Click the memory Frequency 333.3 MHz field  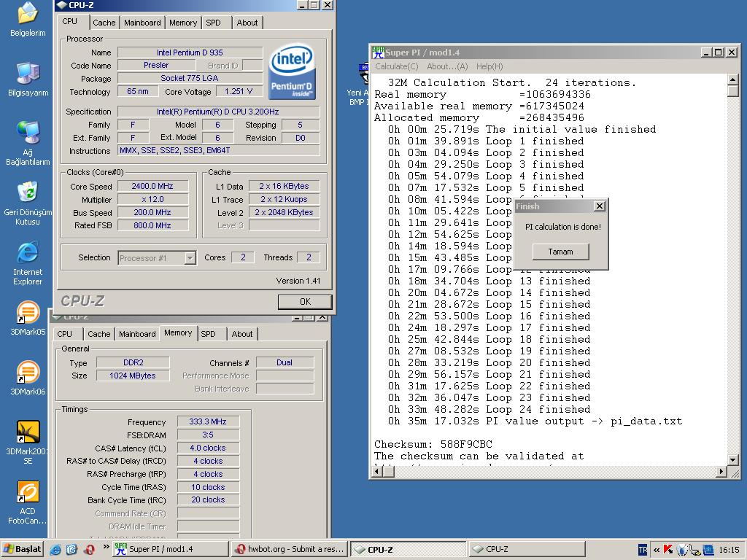click(x=208, y=421)
